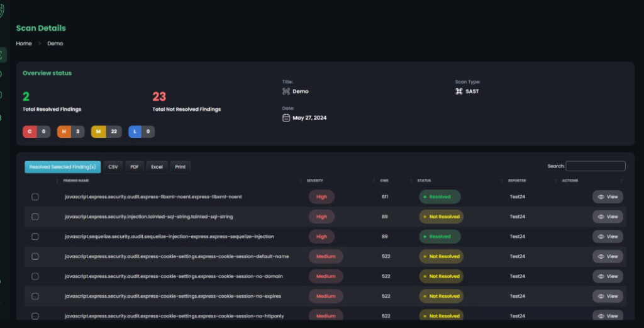
Task: Select the tainted-sql-string finding checkbox
Action: [35, 217]
